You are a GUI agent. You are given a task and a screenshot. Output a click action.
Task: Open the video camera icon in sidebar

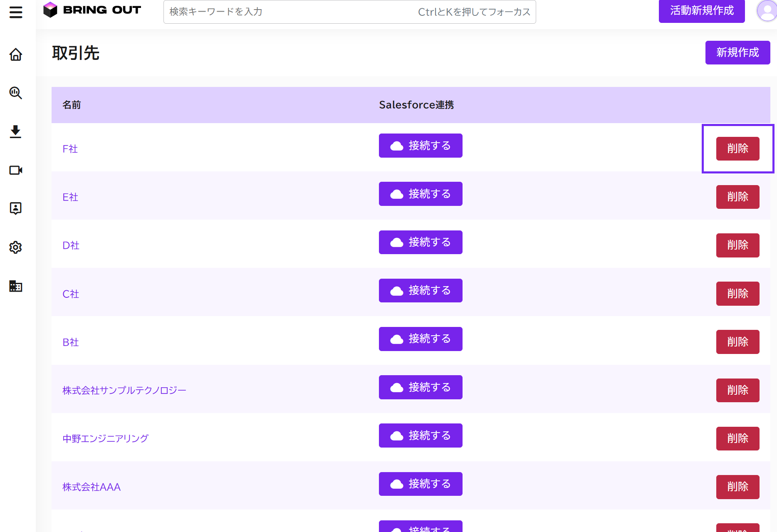(16, 170)
